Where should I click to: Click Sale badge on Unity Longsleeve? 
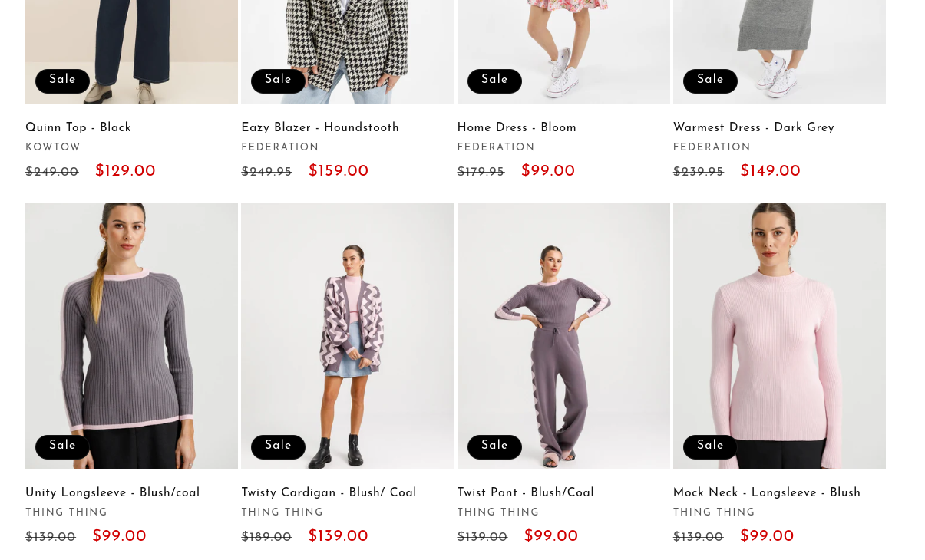point(62,446)
